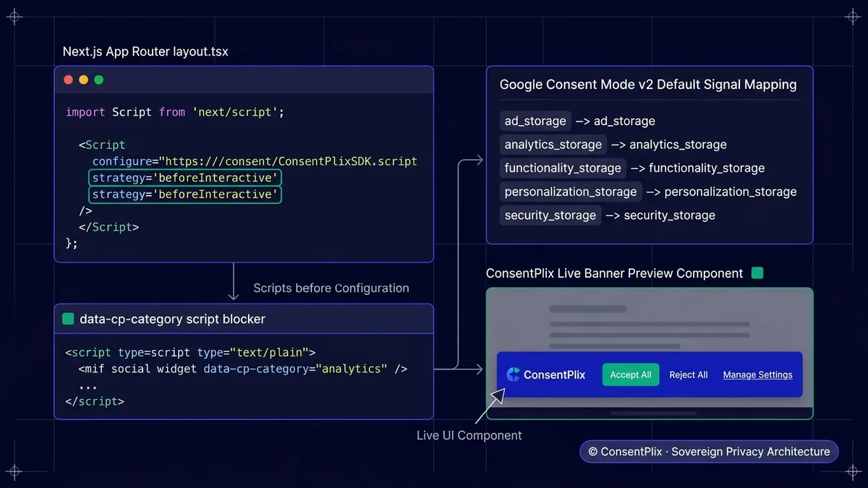Click Reject All in the consent banner
This screenshot has width=868, height=488.
click(x=689, y=374)
